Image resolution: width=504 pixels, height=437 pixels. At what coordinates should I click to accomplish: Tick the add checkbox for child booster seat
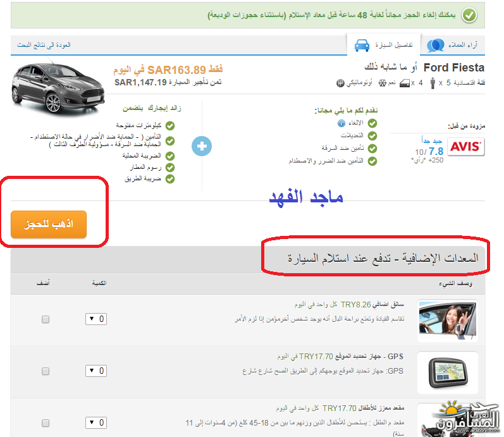pyautogui.click(x=46, y=423)
